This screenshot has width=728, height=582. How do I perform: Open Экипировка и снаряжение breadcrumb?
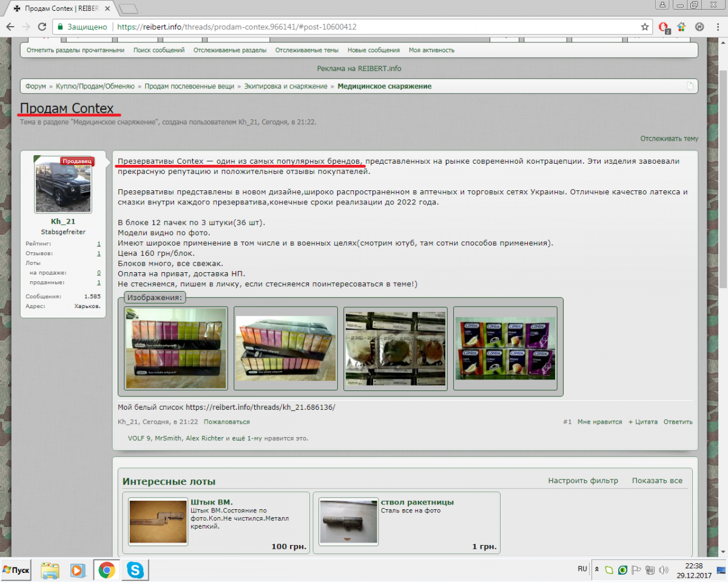(x=286, y=86)
